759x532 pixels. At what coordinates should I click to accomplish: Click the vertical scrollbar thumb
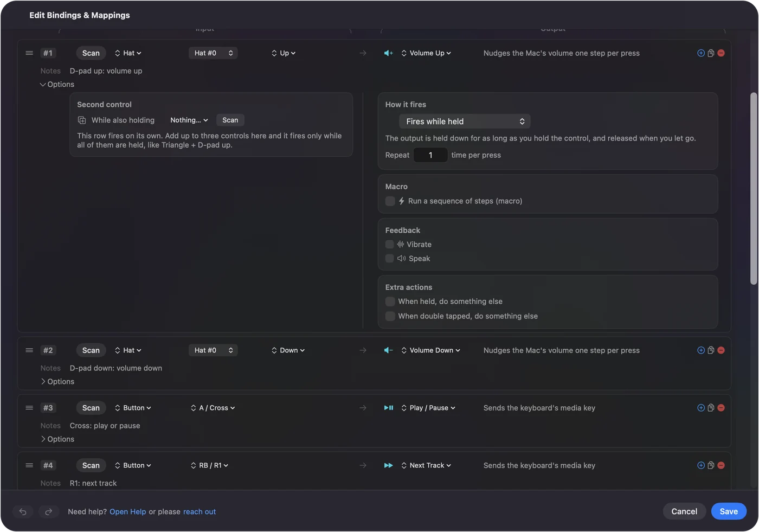pos(754,188)
